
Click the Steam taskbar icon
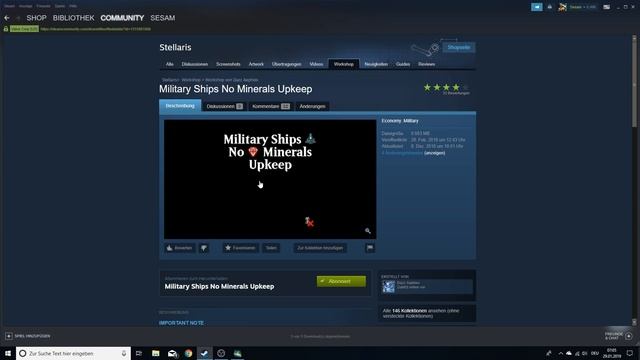pos(204,353)
